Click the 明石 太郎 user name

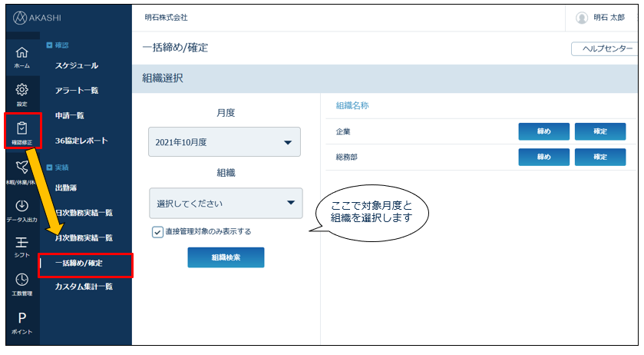pyautogui.click(x=609, y=17)
